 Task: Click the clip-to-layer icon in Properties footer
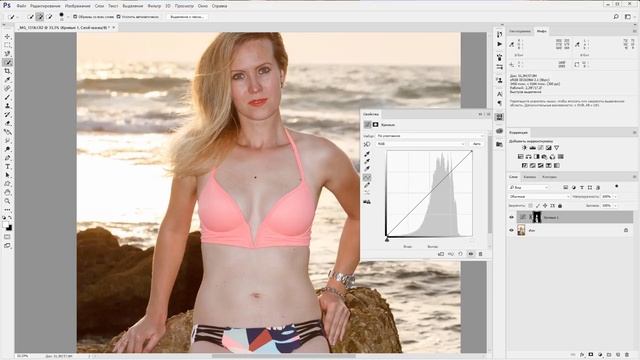tap(441, 254)
